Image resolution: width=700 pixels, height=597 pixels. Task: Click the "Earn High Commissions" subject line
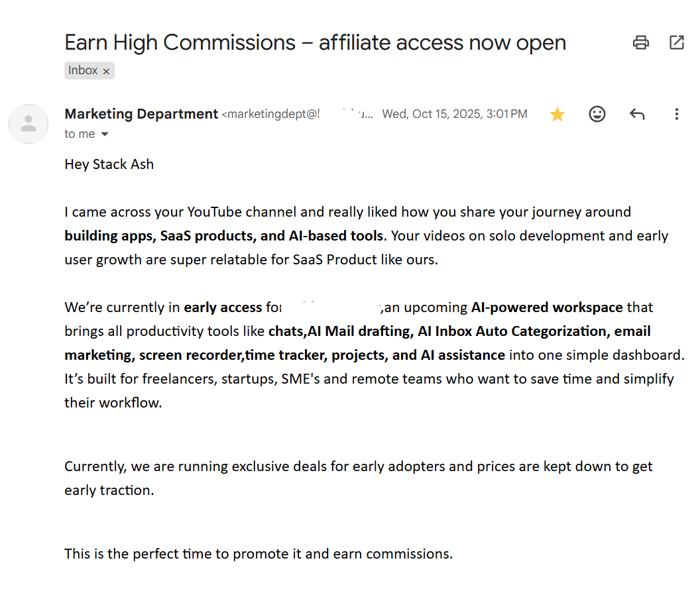[x=315, y=42]
